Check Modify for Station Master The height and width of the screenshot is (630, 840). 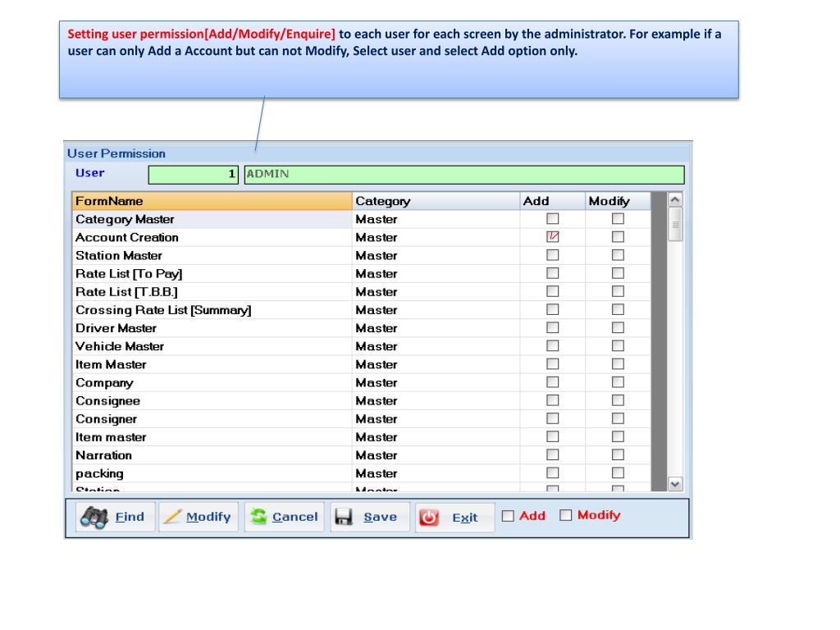coord(618,255)
